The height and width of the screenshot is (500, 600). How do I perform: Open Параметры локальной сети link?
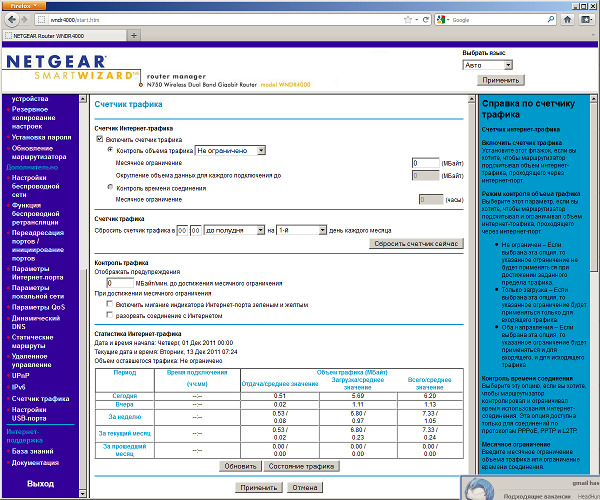[38, 292]
